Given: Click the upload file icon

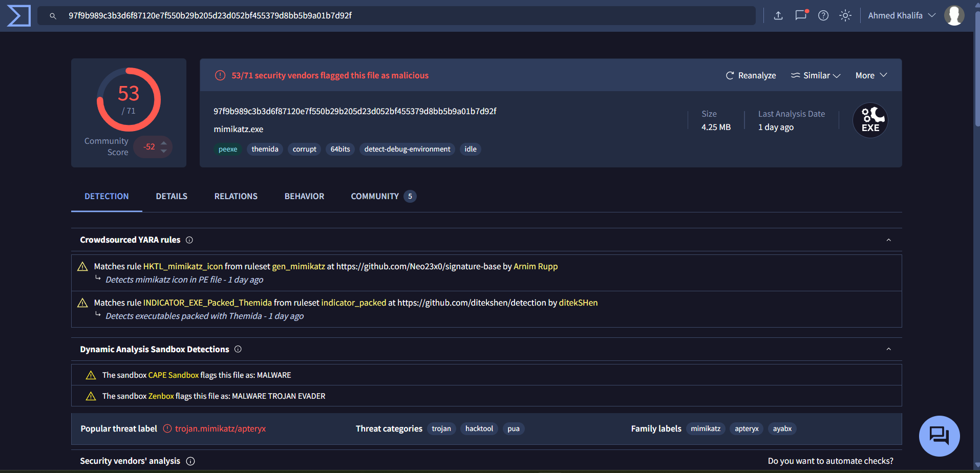Looking at the screenshot, I should click(778, 15).
